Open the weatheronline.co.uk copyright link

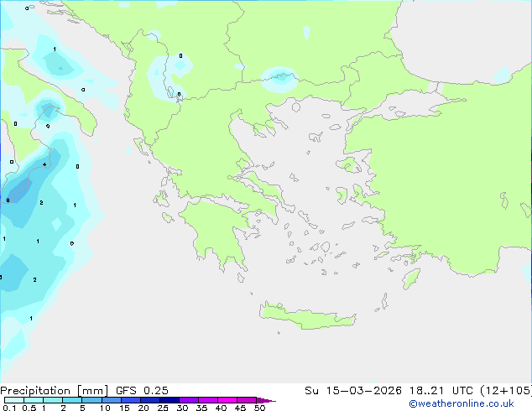point(462,403)
